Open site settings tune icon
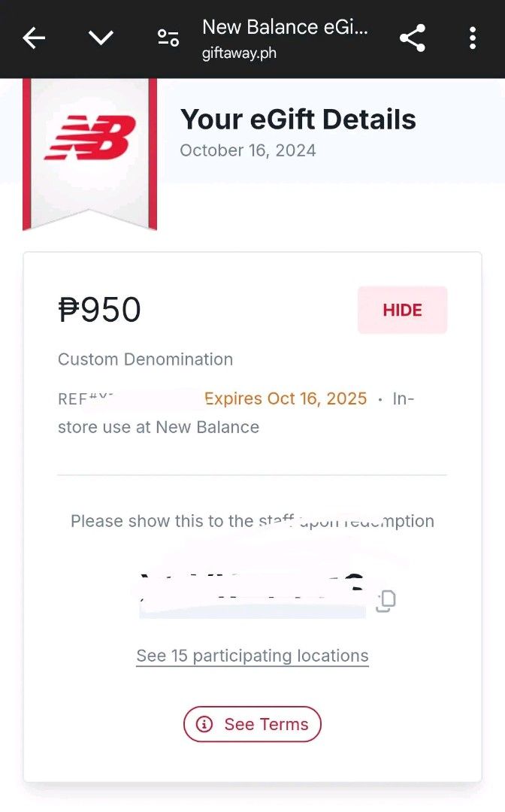This screenshot has width=505, height=812. tap(168, 38)
